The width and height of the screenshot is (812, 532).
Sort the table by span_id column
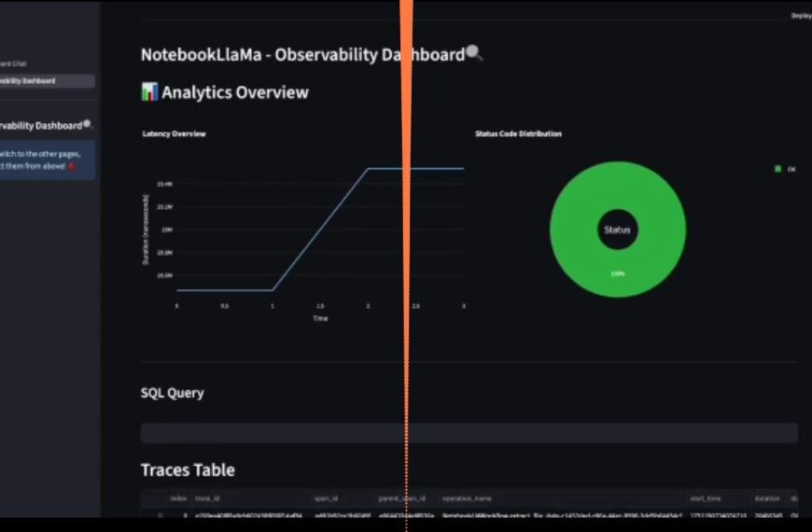(329, 498)
